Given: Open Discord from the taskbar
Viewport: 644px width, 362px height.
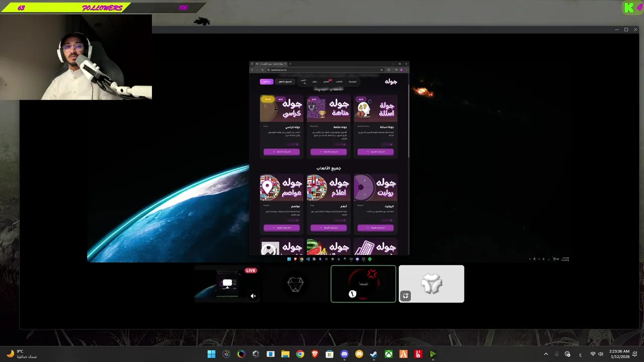Looking at the screenshot, I should (344, 354).
